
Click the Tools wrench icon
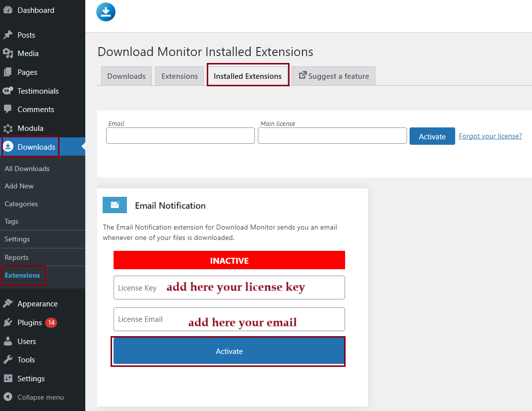pos(8,360)
